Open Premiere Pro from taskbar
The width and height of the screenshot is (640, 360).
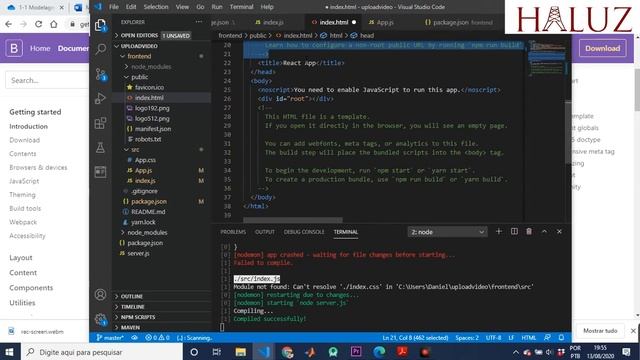(x=356, y=352)
